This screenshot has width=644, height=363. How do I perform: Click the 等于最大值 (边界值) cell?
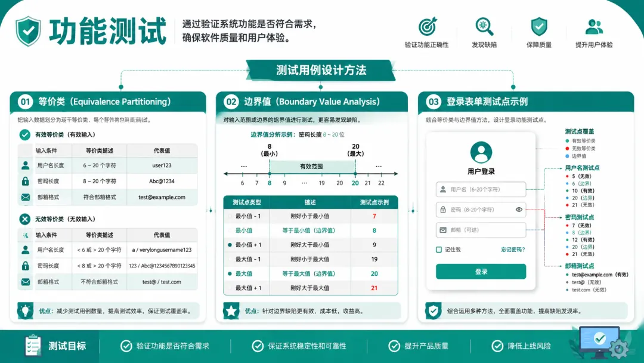pyautogui.click(x=309, y=274)
